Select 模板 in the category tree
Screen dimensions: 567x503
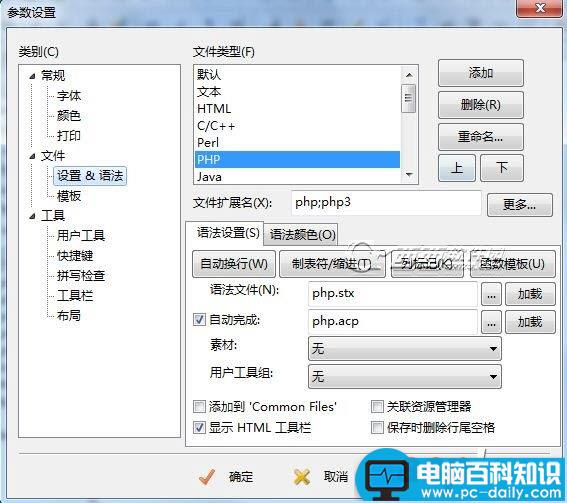coord(69,196)
